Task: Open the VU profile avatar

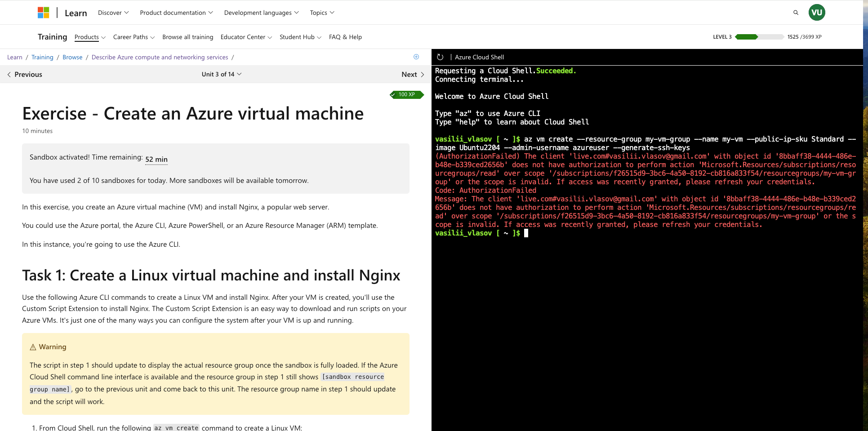Action: [x=817, y=13]
